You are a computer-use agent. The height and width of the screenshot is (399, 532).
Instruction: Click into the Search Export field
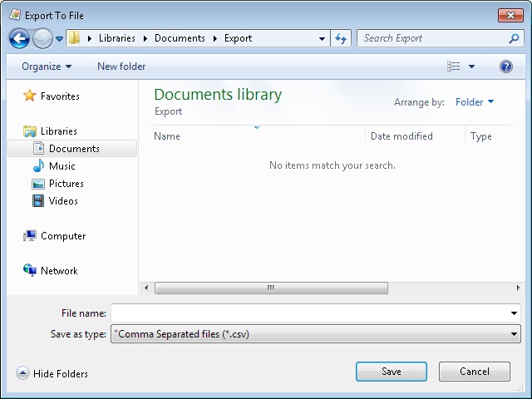434,38
